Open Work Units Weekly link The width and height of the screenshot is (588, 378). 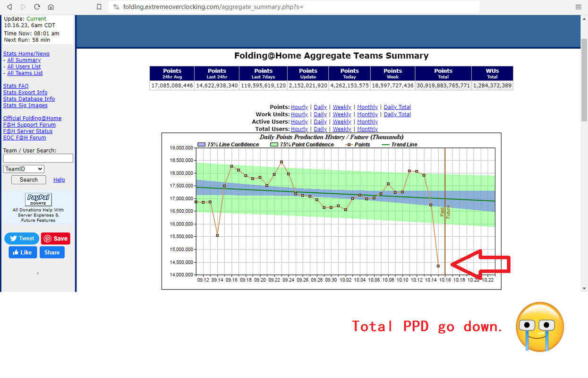click(x=342, y=114)
